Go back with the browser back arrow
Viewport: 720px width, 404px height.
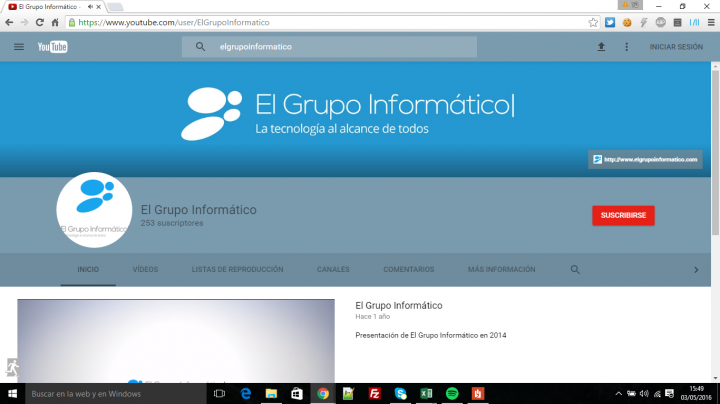(x=9, y=22)
